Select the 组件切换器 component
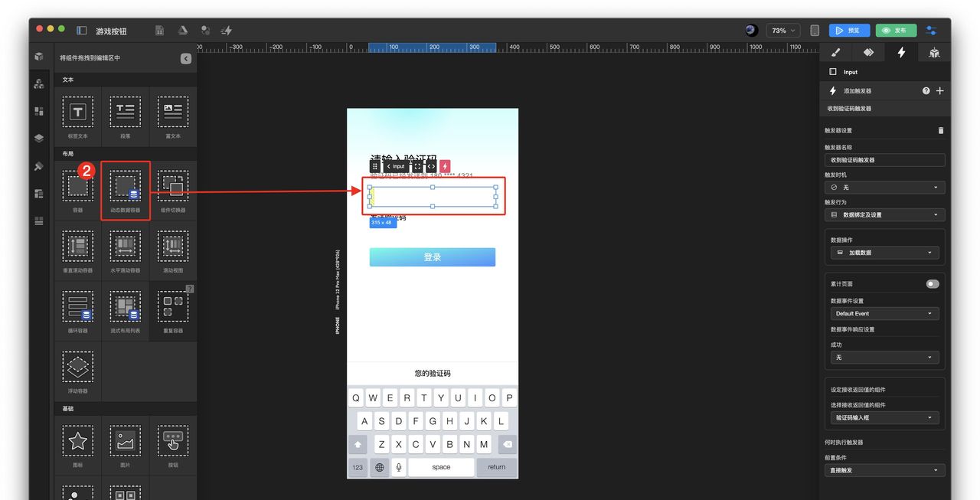 (x=172, y=191)
